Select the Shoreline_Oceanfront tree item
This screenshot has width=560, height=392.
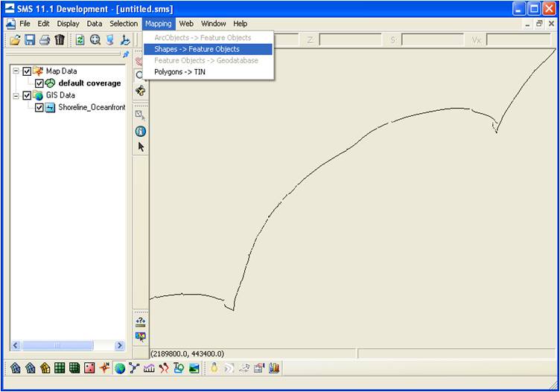92,107
